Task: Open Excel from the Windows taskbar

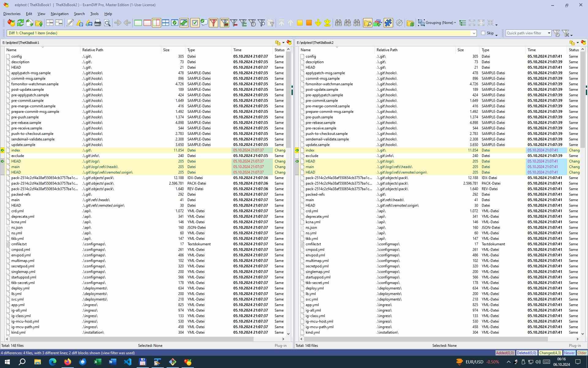Action: [97, 362]
